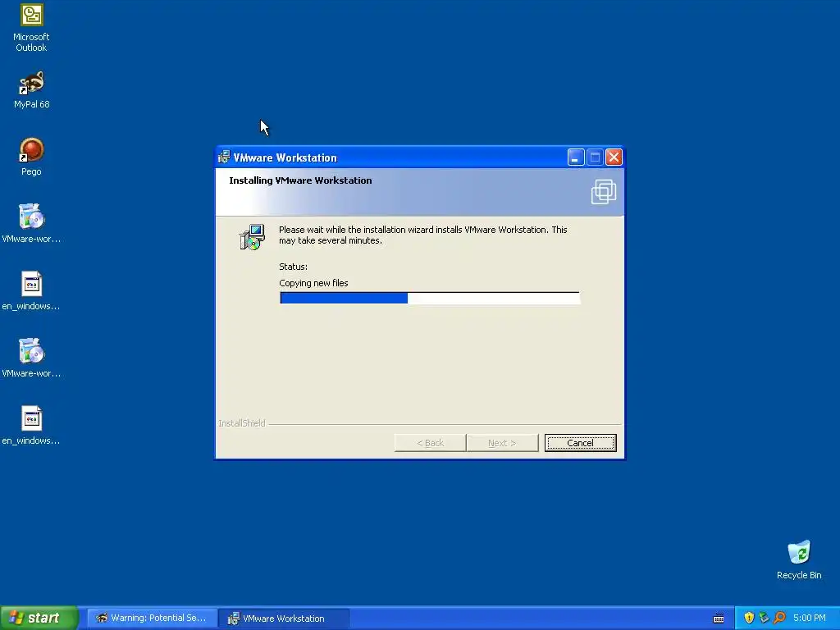840x630 pixels.
Task: Click the Security Center yellow shield tray icon
Action: point(749,618)
